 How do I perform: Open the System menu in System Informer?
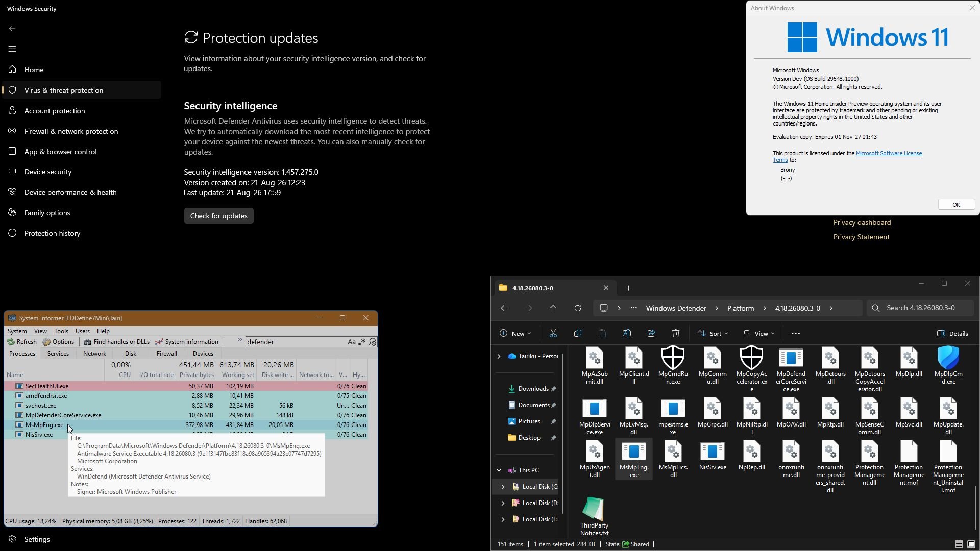pyautogui.click(x=17, y=331)
